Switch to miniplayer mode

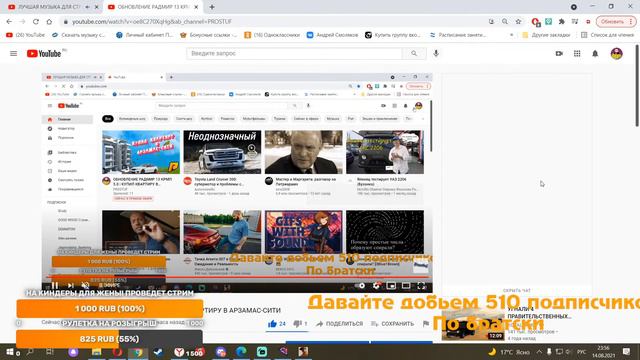[x=391, y=286]
